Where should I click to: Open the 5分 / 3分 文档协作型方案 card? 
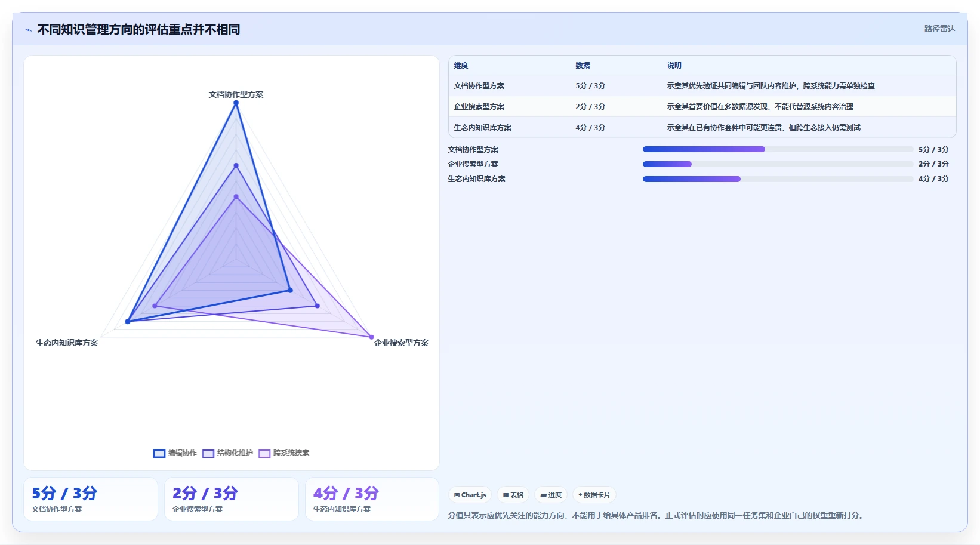click(x=91, y=499)
